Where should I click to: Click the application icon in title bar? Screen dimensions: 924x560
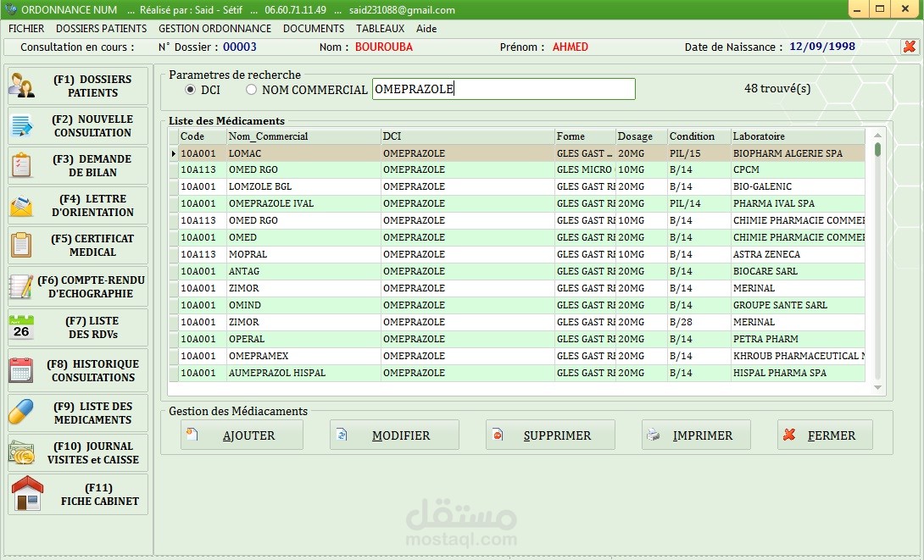coord(10,8)
